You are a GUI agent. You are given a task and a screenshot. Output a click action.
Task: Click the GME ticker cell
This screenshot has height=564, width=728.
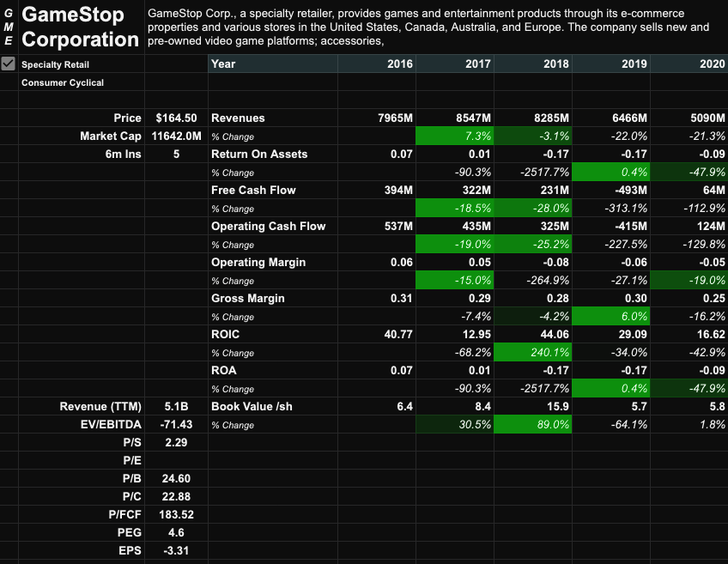[9, 27]
